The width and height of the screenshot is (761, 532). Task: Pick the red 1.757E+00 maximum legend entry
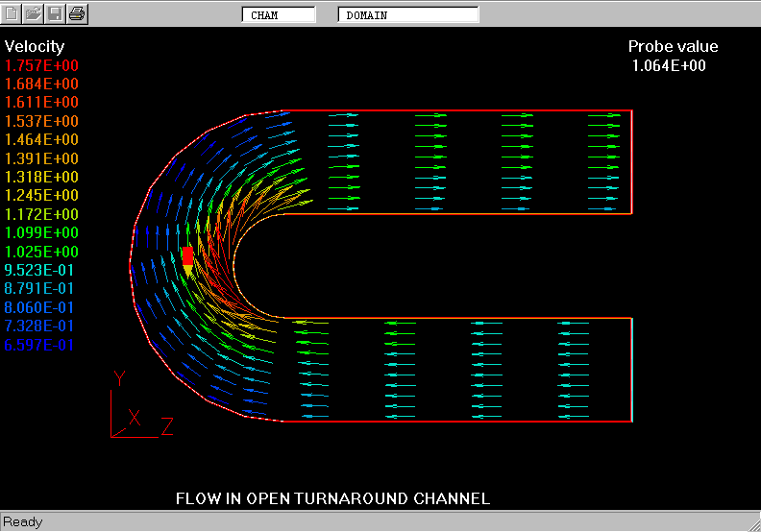pos(42,65)
